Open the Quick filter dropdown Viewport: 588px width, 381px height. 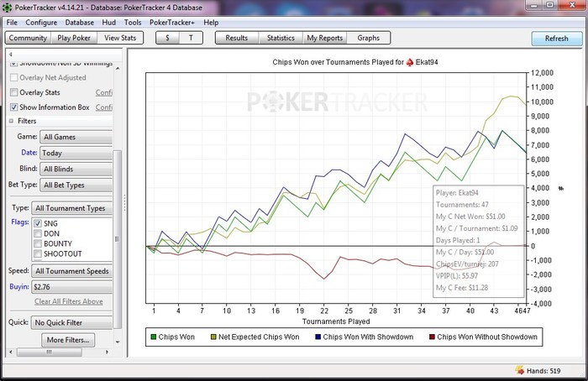[72, 322]
